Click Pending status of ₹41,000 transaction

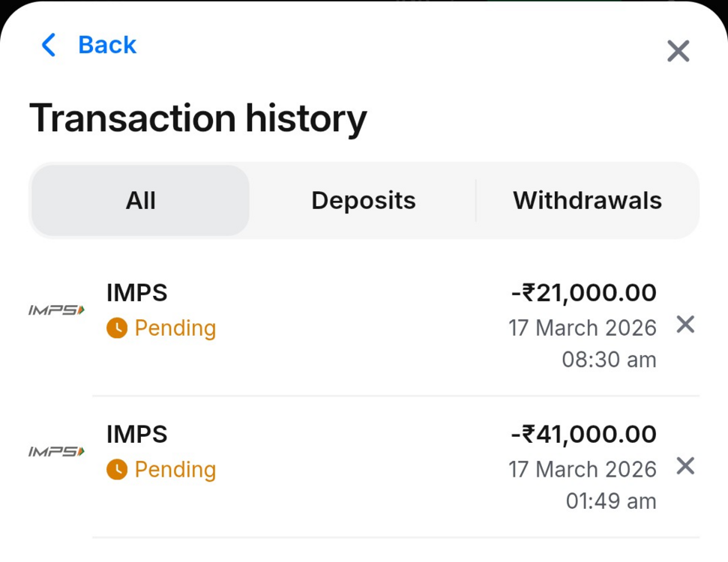(x=175, y=470)
